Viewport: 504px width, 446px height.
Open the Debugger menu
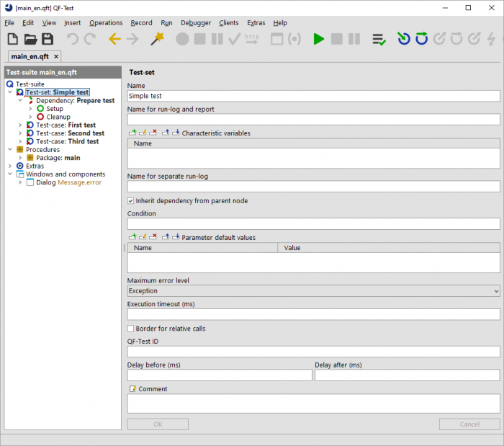click(196, 23)
